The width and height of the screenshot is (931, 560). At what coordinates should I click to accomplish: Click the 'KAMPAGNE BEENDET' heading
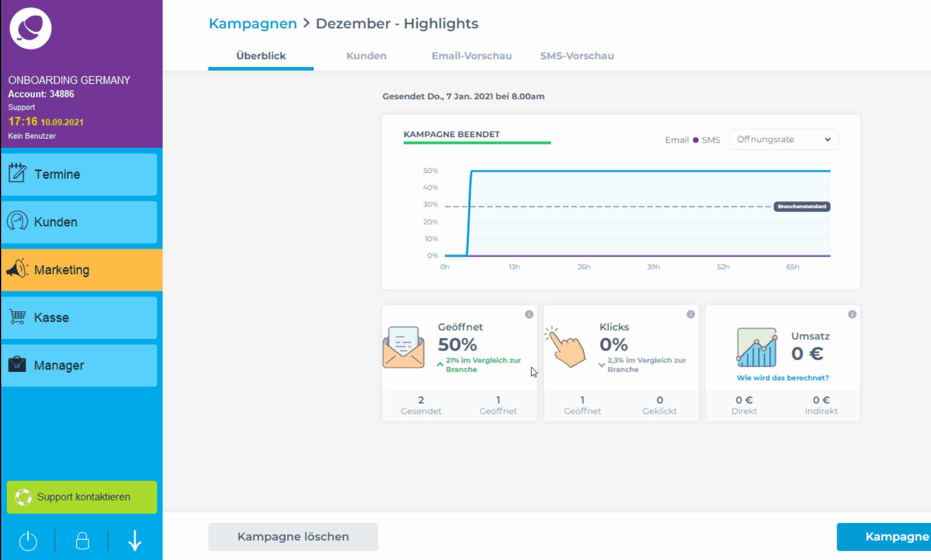(452, 134)
